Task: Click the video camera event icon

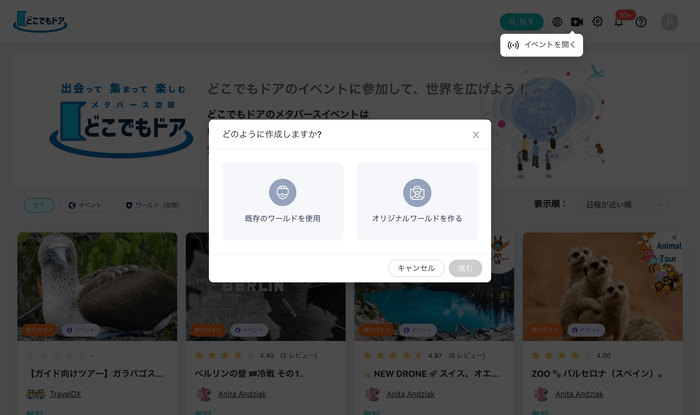Action: 577,21
